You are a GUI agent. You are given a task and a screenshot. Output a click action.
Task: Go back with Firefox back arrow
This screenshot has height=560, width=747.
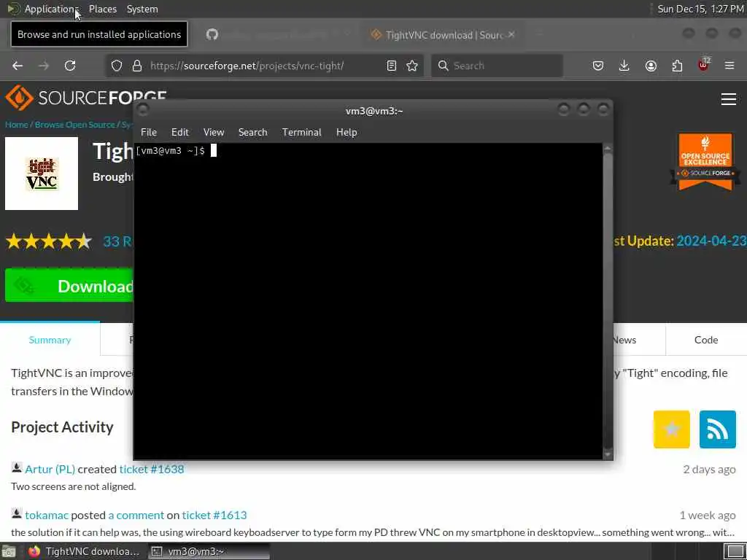coord(18,66)
